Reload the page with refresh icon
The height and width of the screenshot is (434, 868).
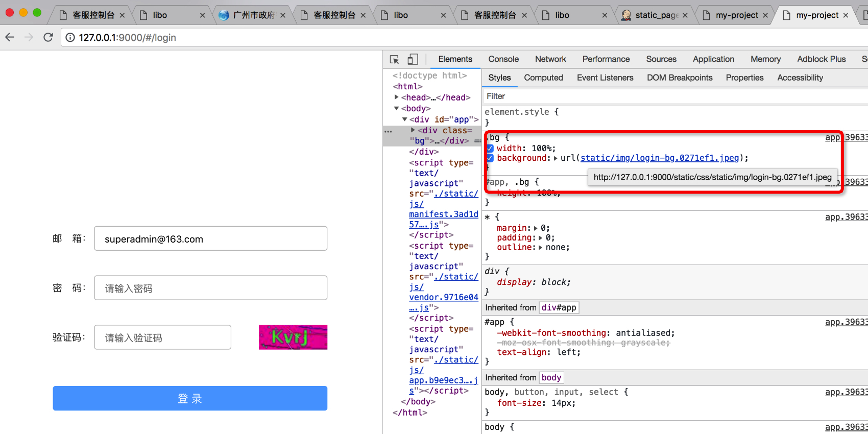48,37
